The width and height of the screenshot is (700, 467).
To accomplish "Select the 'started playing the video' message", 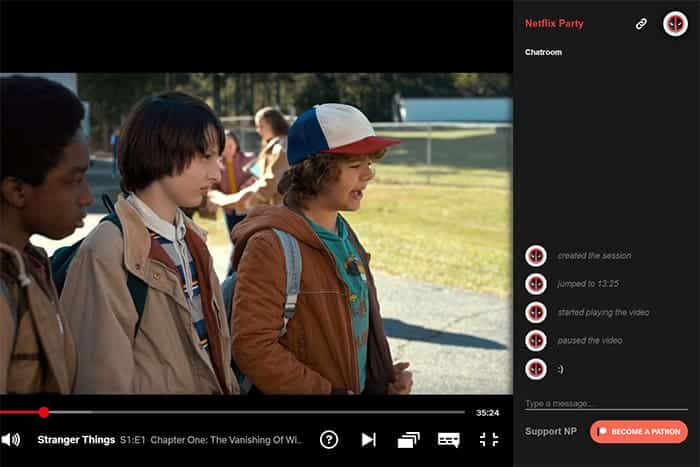I will (603, 313).
